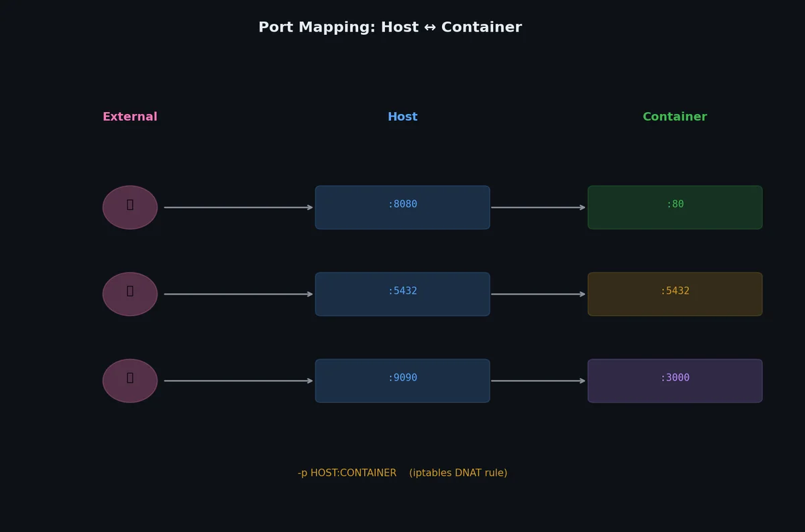Click the external client circle pointing to :8080

click(x=130, y=207)
